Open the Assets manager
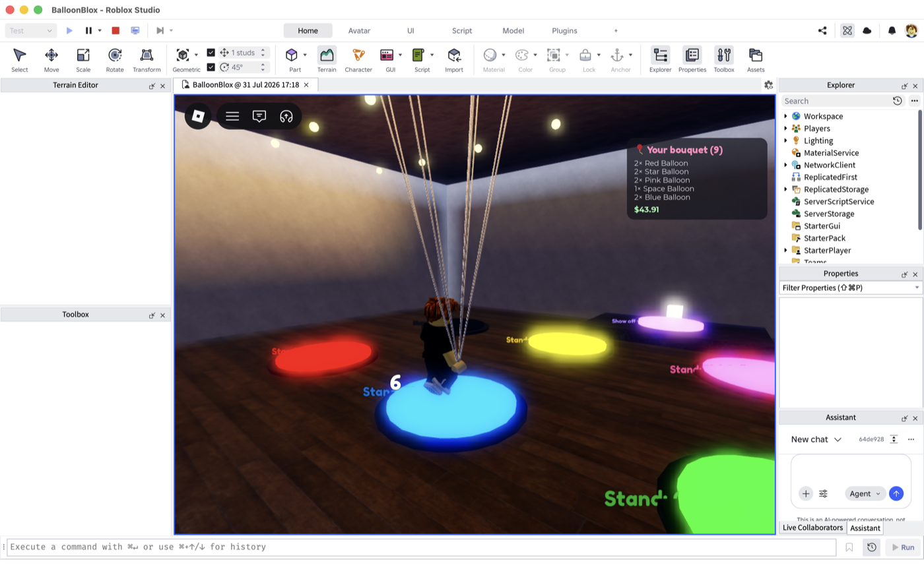Image resolution: width=924 pixels, height=579 pixels. pyautogui.click(x=756, y=59)
